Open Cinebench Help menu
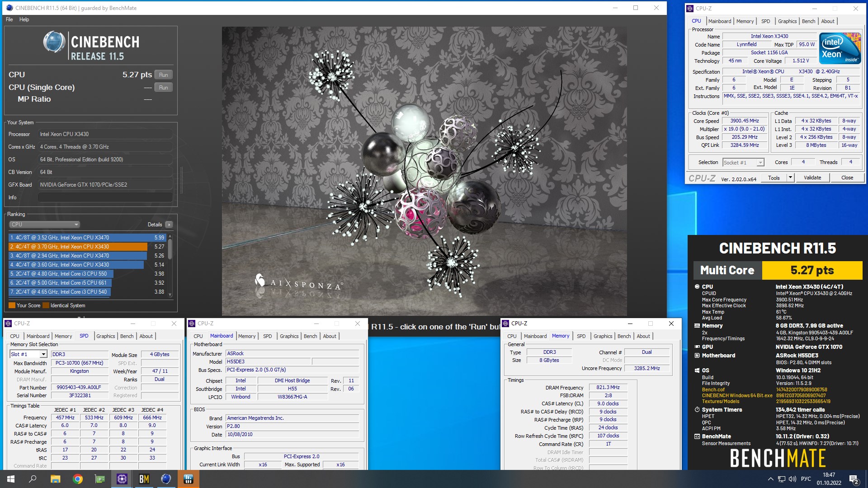868x488 pixels. point(24,19)
